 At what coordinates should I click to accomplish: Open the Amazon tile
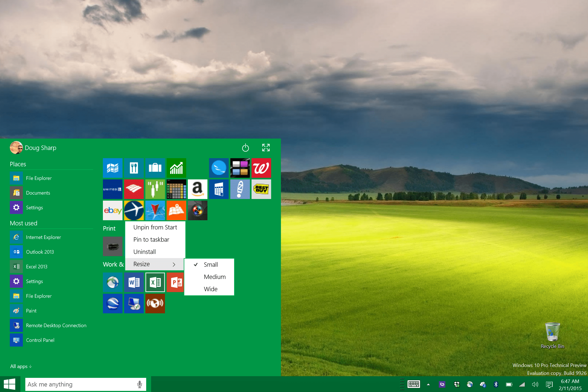[x=198, y=189]
